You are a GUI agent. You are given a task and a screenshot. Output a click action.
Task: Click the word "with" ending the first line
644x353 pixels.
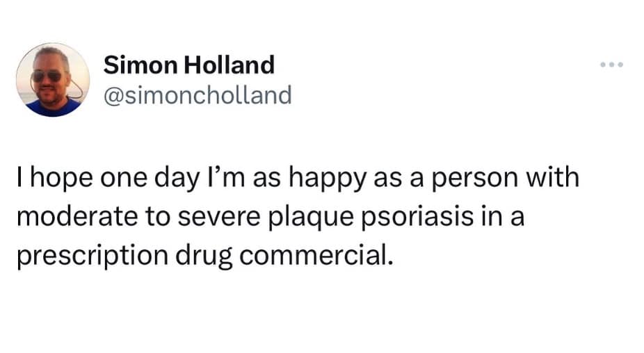(x=552, y=179)
